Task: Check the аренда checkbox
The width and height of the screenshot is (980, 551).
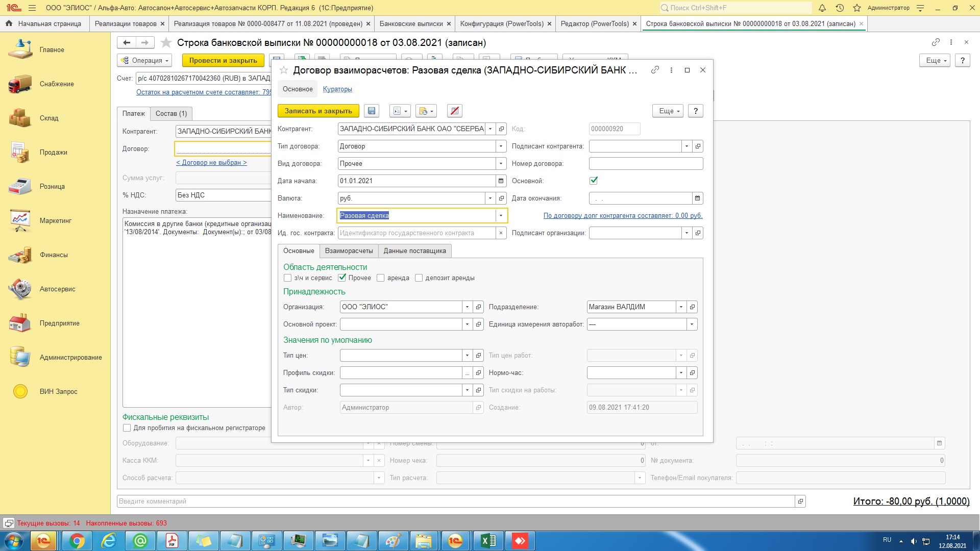Action: [x=380, y=278]
